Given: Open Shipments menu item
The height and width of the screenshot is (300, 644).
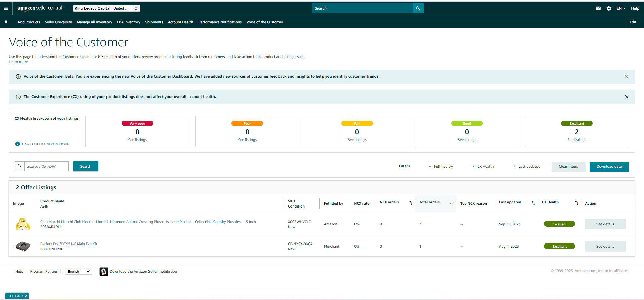Looking at the screenshot, I should tap(154, 22).
